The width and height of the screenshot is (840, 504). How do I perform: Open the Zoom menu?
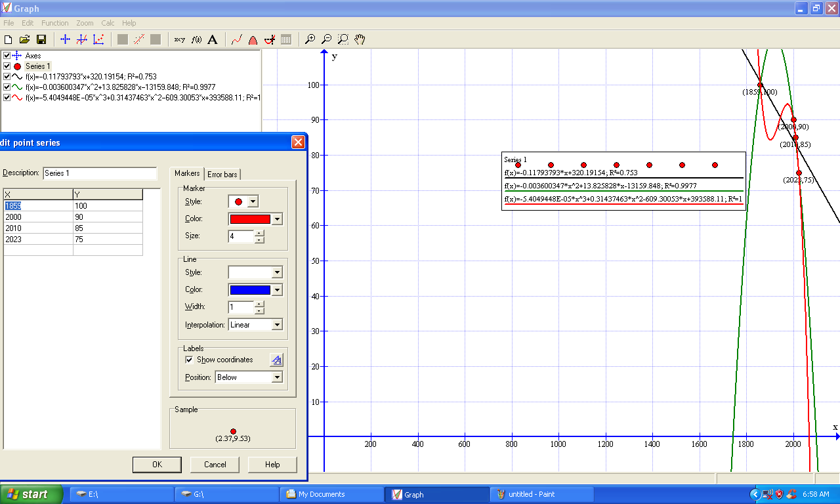pyautogui.click(x=85, y=23)
